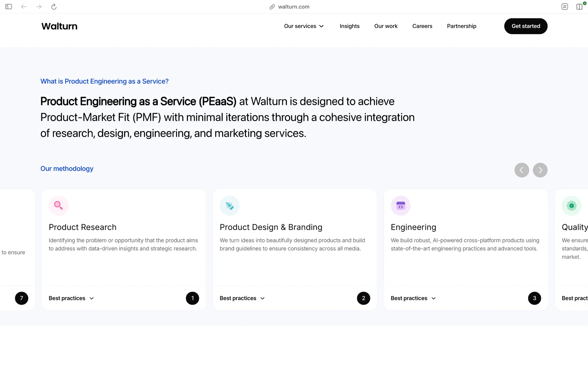Click the step 7 number badge
The width and height of the screenshot is (588, 368).
[x=21, y=298]
